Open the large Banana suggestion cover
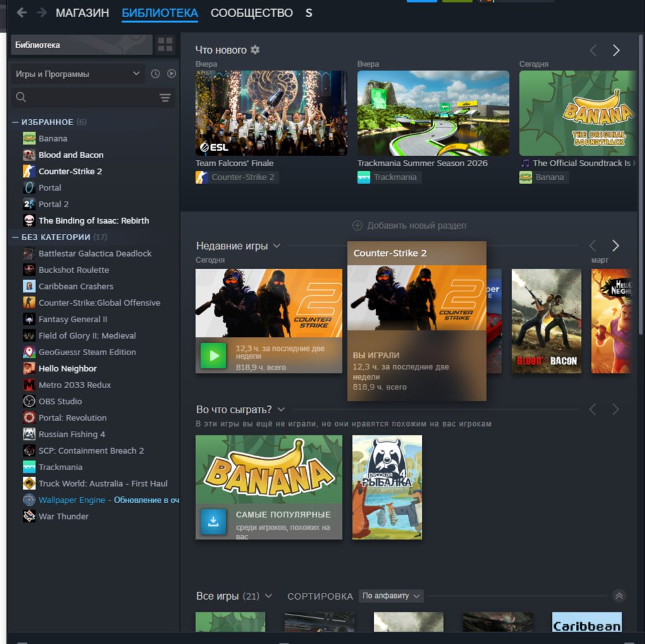This screenshot has height=644, width=645. pyautogui.click(x=269, y=469)
